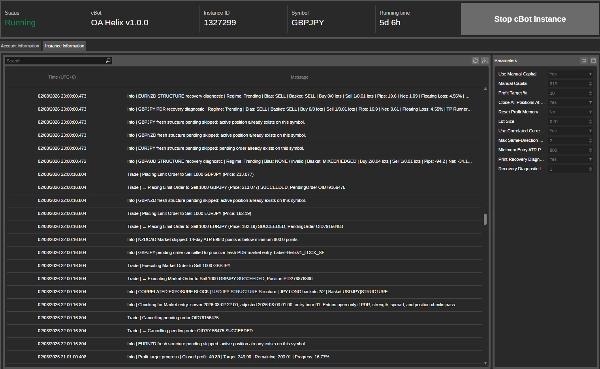Focus the log Search input field
Image resolution: width=600 pixels, height=369 pixels.
(x=55, y=60)
